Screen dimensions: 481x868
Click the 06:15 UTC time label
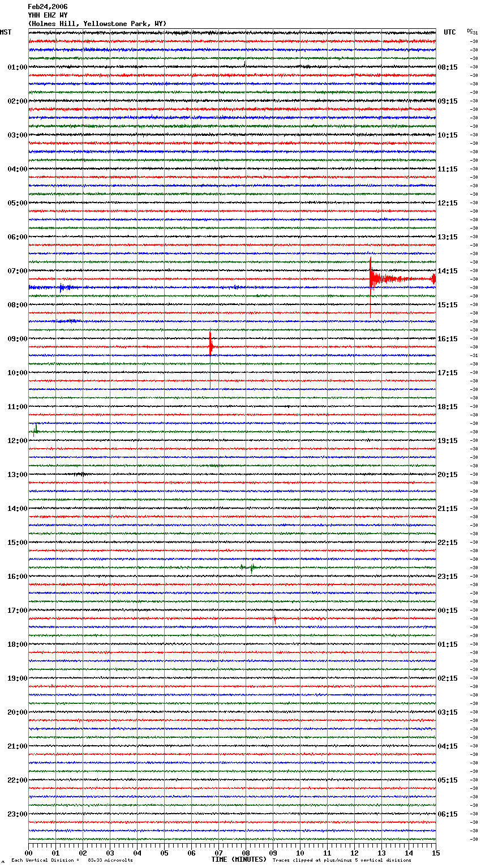(448, 814)
